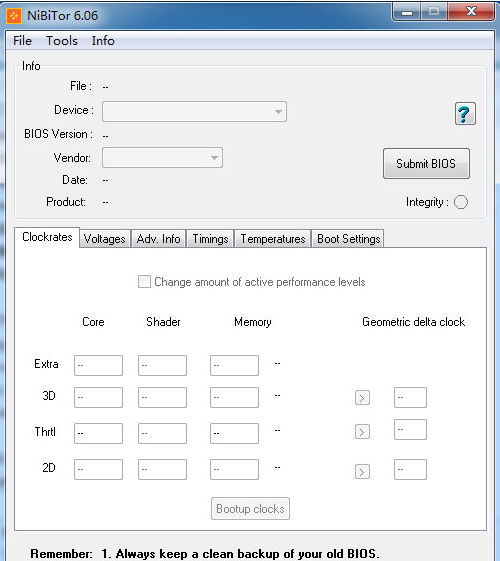The width and height of the screenshot is (500, 561).
Task: Click the Bootup clocks button
Action: coord(250,508)
